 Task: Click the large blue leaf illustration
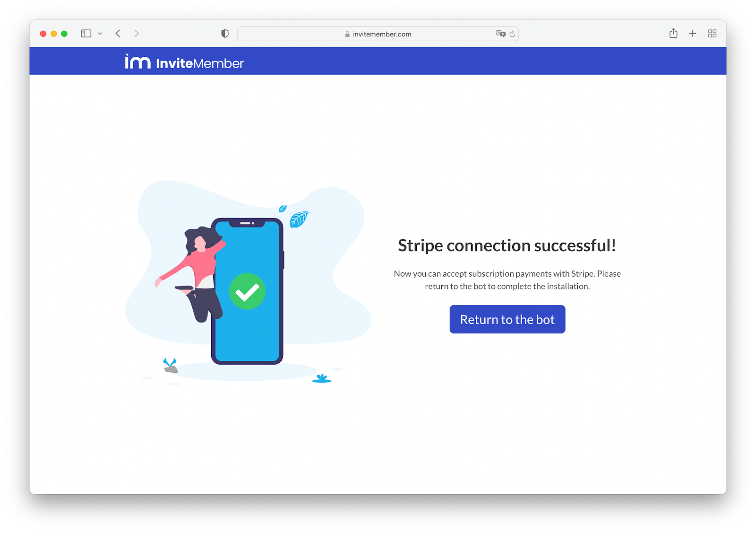[x=299, y=219]
